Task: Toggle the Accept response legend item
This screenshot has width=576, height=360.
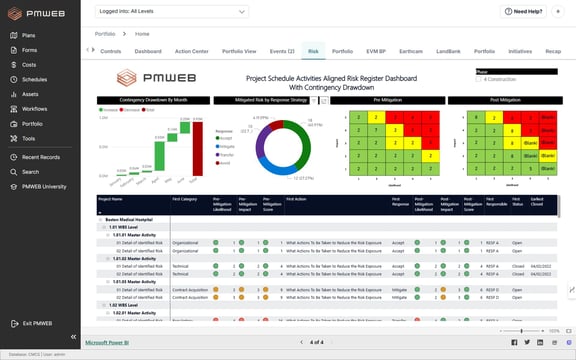Action: tap(224, 138)
